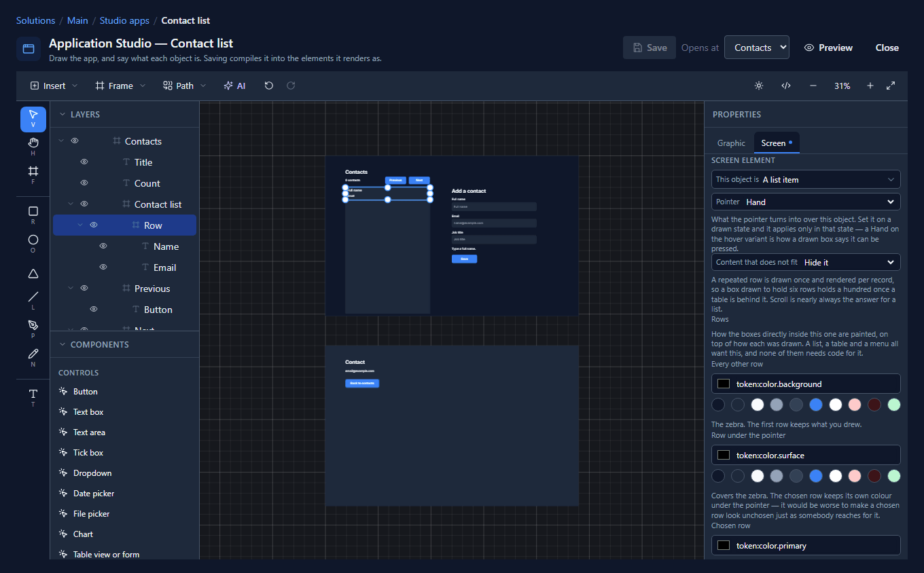Image resolution: width=924 pixels, height=573 pixels.
Task: Pick the blue swatch under token:color.background
Action: pyautogui.click(x=816, y=405)
